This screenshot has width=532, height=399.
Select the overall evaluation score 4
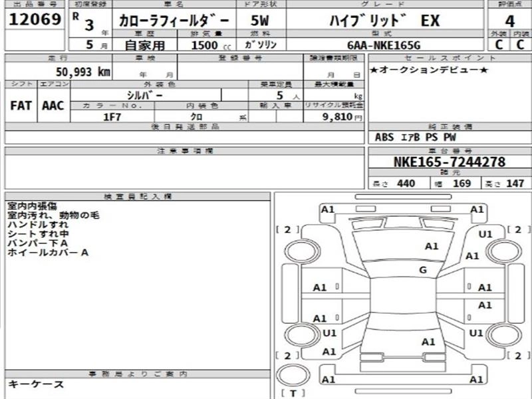pyautogui.click(x=509, y=21)
